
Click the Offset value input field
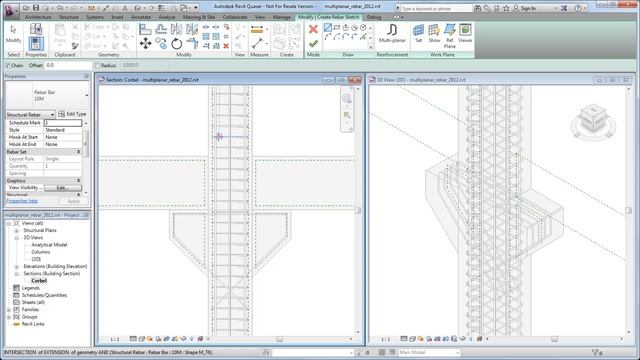point(68,65)
